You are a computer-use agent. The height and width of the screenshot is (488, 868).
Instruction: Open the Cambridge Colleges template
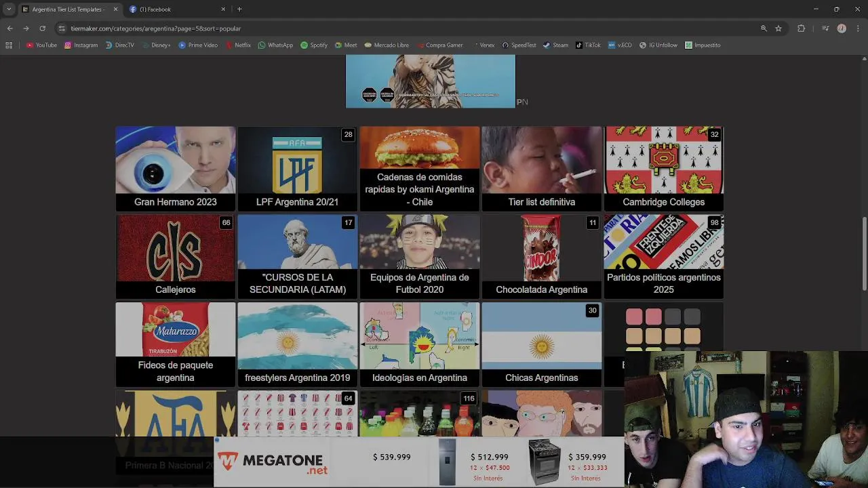tap(664, 169)
